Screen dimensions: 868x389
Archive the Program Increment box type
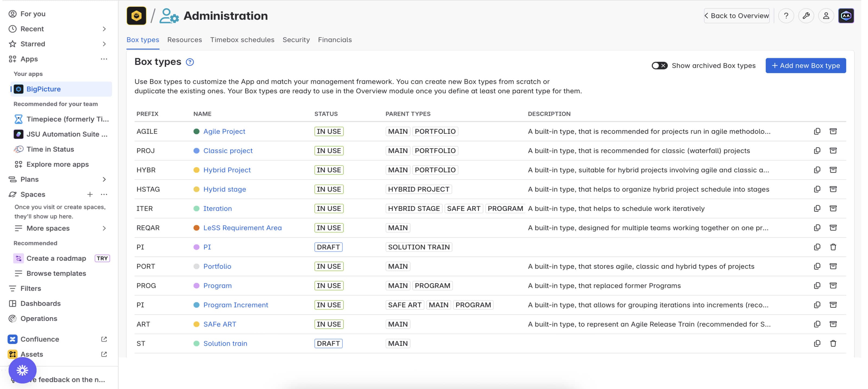click(833, 305)
